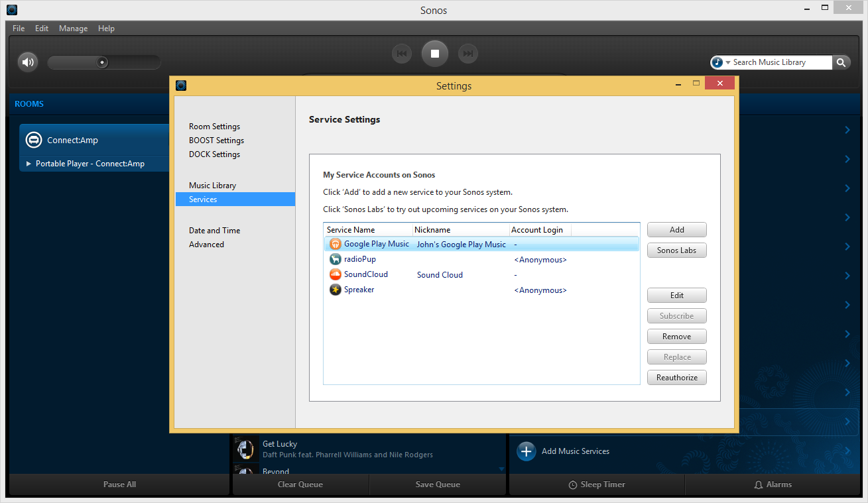Open Date and Time settings

[215, 231]
